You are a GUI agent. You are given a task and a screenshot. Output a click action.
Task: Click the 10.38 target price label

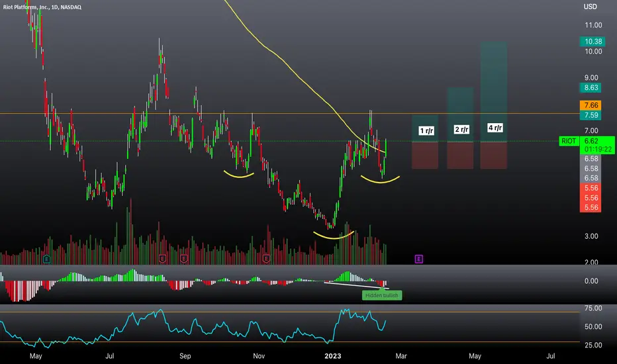[x=593, y=41]
